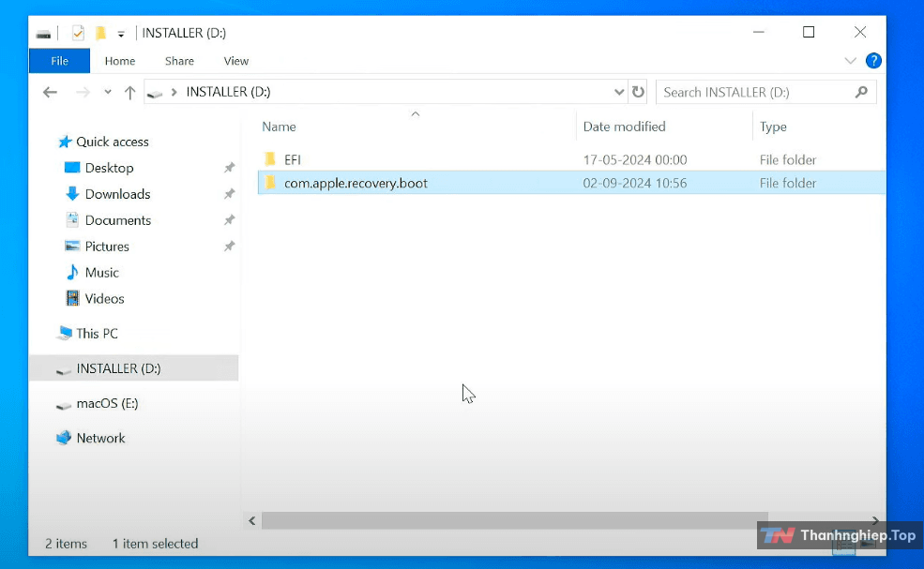The image size is (924, 569).
Task: Click the EFI folder icon
Action: (270, 159)
